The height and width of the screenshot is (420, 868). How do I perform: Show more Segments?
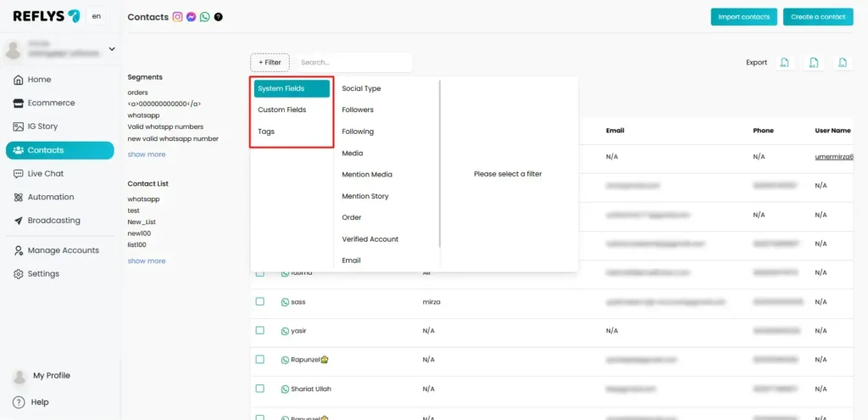147,154
